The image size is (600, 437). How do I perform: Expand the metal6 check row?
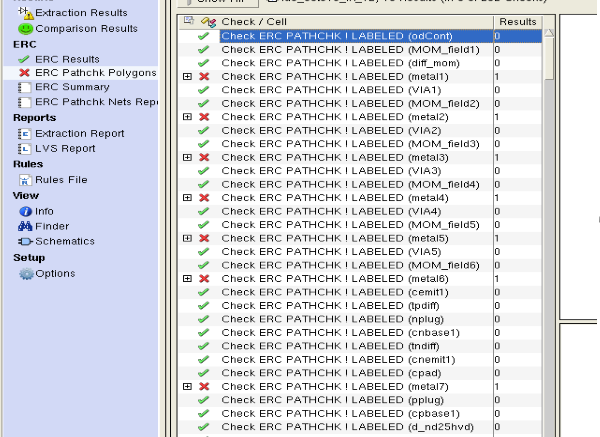click(x=187, y=279)
